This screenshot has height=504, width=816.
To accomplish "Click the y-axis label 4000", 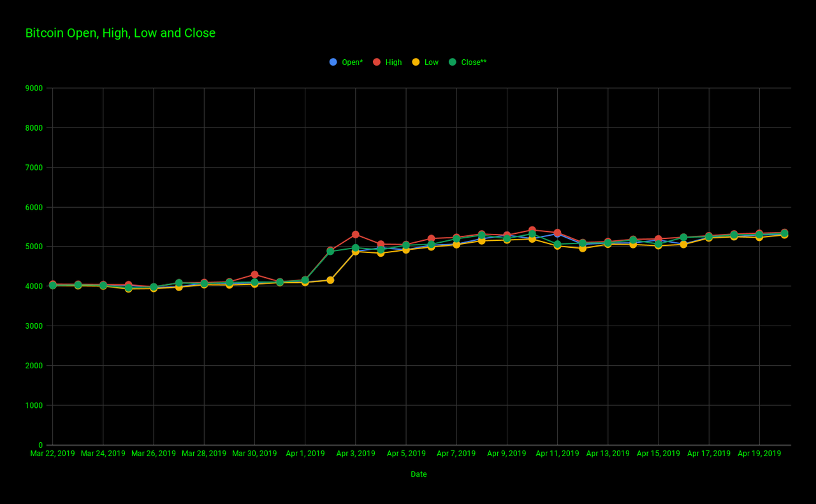I will coord(35,286).
